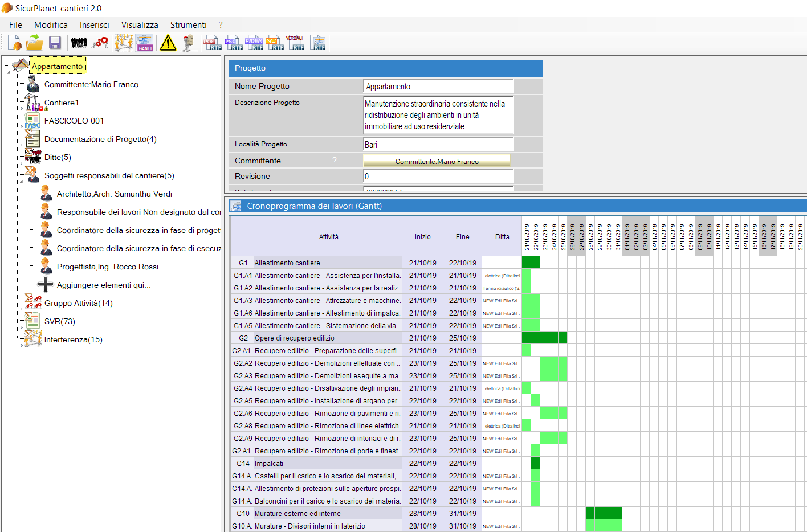Expand the Documentazione di Progetto(4) node
Screen dimensions: 807x532
[x=22, y=145]
